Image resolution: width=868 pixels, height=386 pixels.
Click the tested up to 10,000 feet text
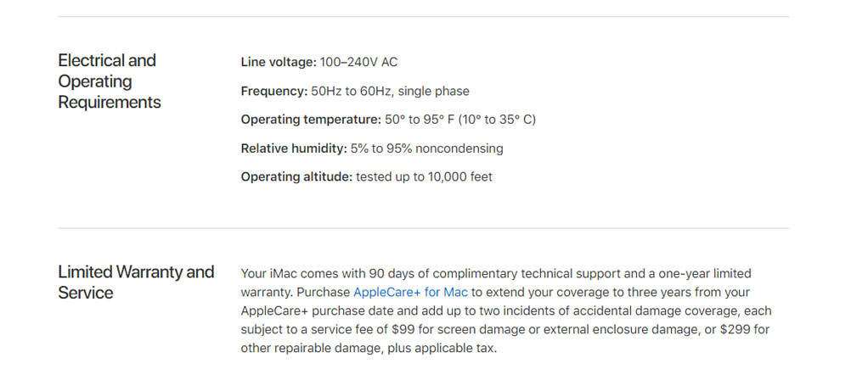click(x=424, y=177)
